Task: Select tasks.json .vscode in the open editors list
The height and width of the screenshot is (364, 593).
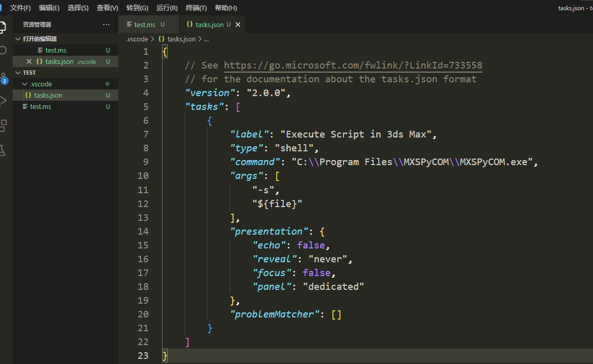Action: (x=65, y=61)
